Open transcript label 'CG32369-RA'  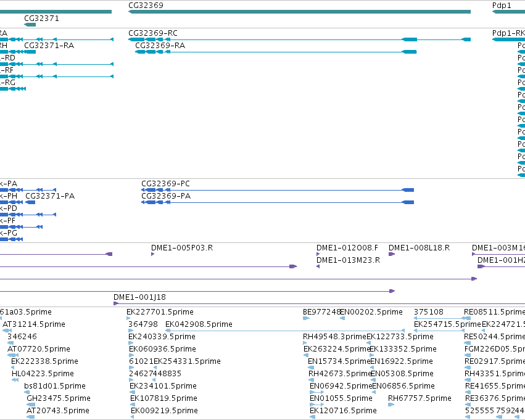pyautogui.click(x=160, y=46)
